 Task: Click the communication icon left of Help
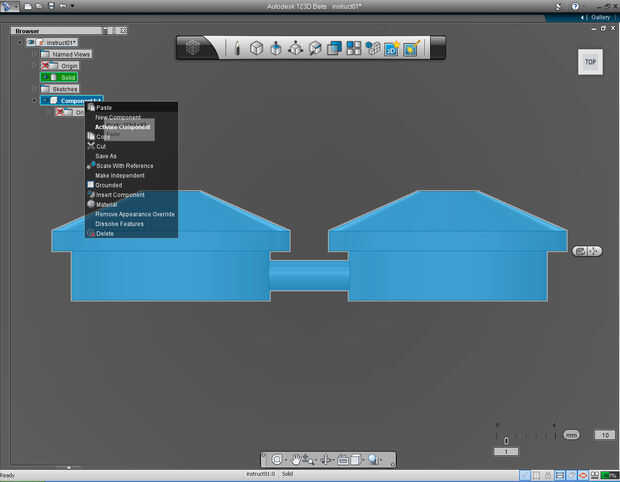[x=558, y=6]
